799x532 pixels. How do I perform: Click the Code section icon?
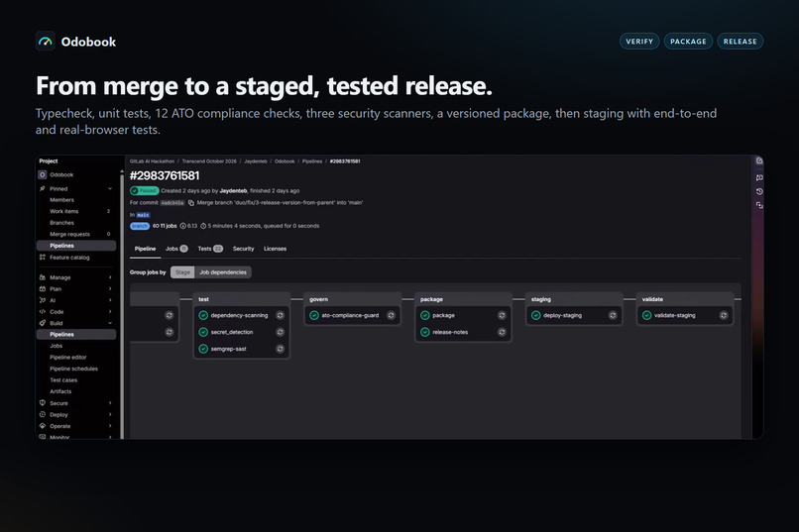[x=43, y=311]
